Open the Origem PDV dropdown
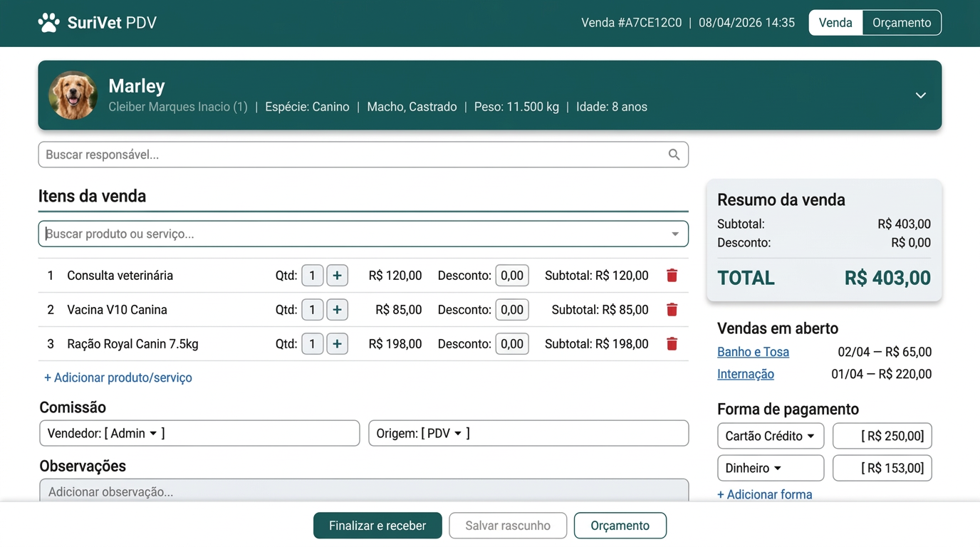980x547 pixels. pos(457,434)
